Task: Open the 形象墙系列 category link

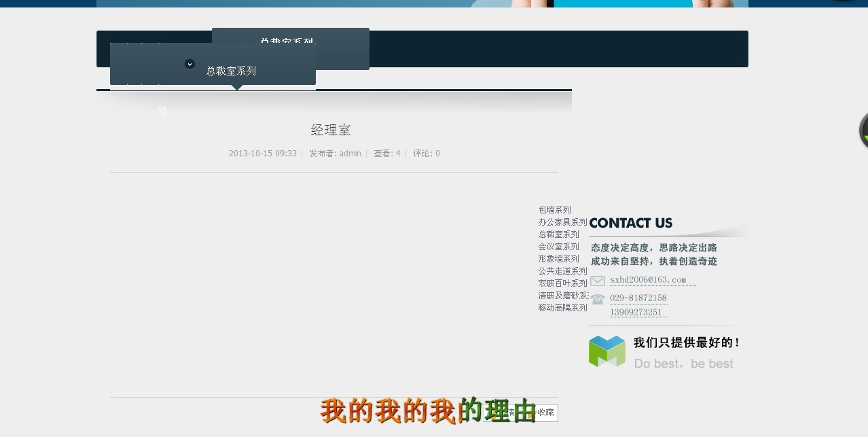Action: 559,259
